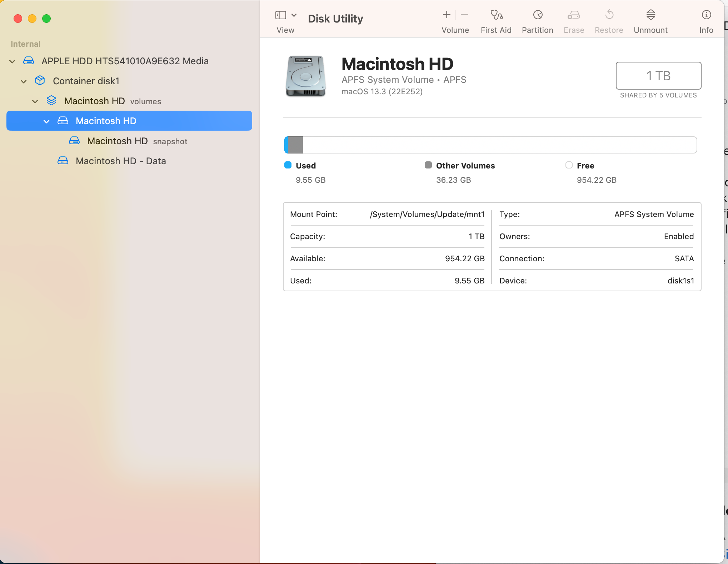
Task: Click the First Aid toolbar label
Action: (496, 30)
